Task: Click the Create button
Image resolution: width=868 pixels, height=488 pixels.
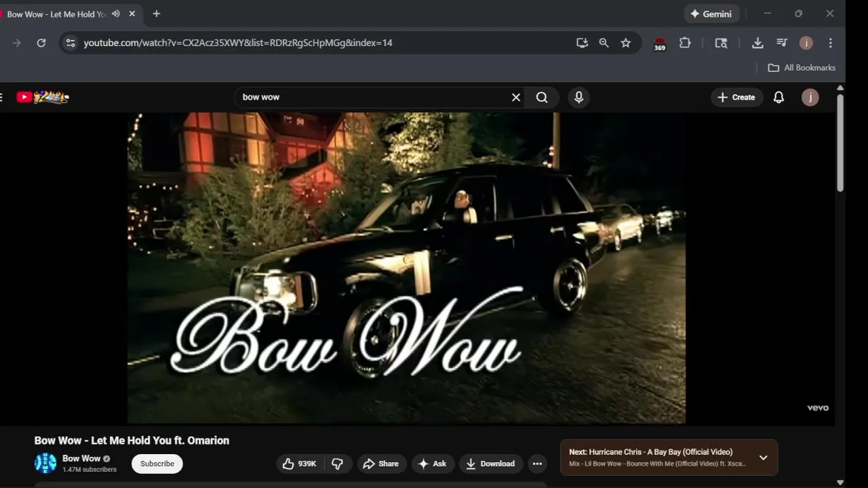Action: 736,98
